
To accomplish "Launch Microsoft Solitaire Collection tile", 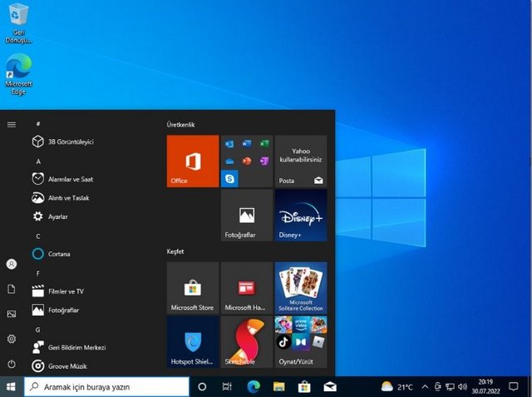I will pos(301,288).
